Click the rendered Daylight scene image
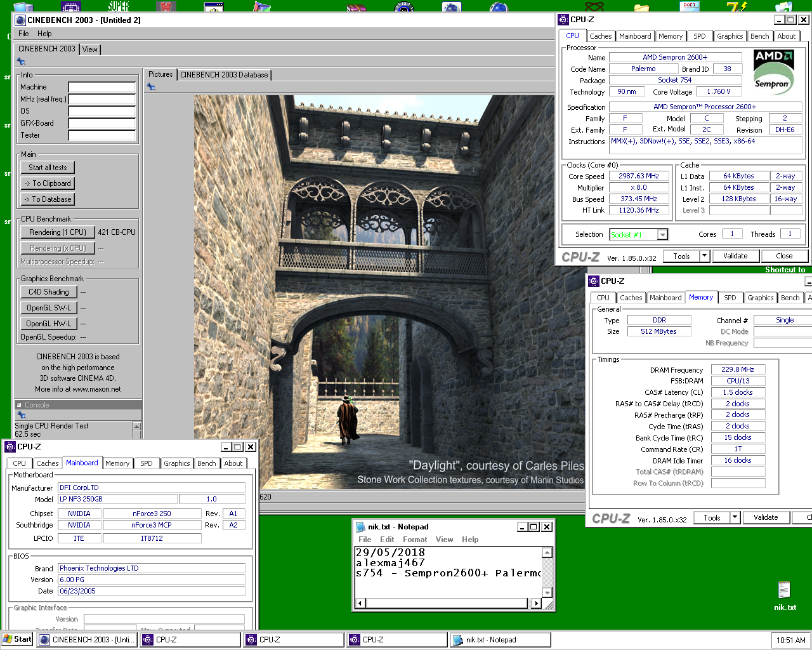Viewport: 812px width, 650px height. pyautogui.click(x=389, y=292)
